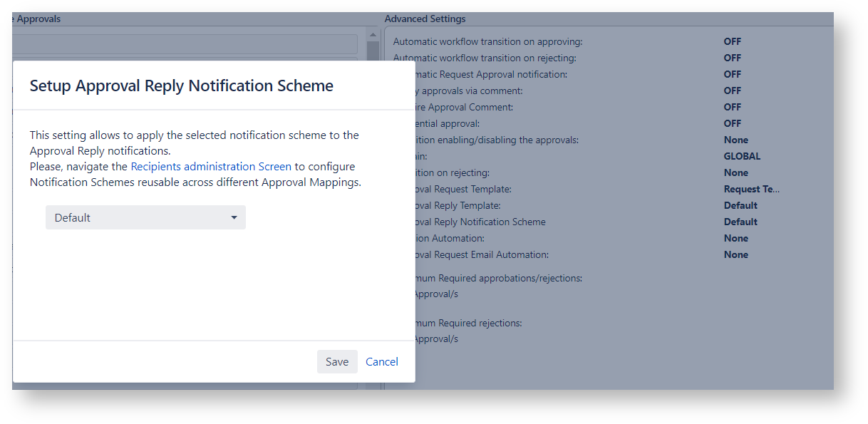Screen dimensions: 868x424
Task: Open the Approval Request Template value
Action: [752, 190]
